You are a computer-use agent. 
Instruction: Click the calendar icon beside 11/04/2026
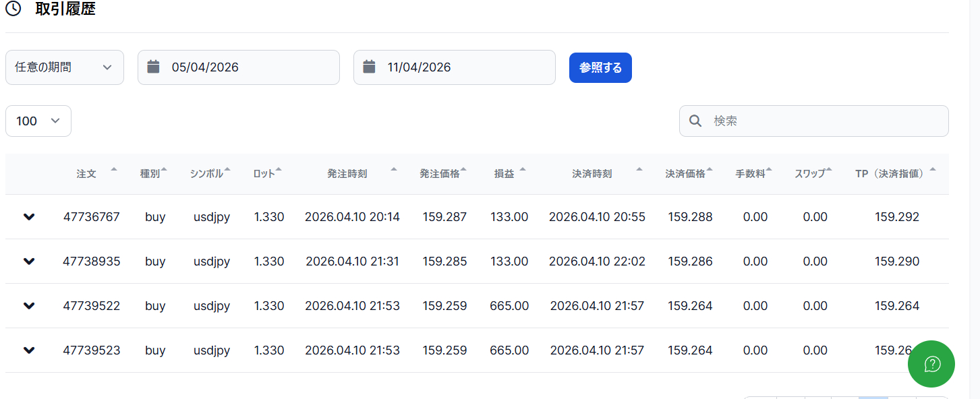pyautogui.click(x=369, y=67)
